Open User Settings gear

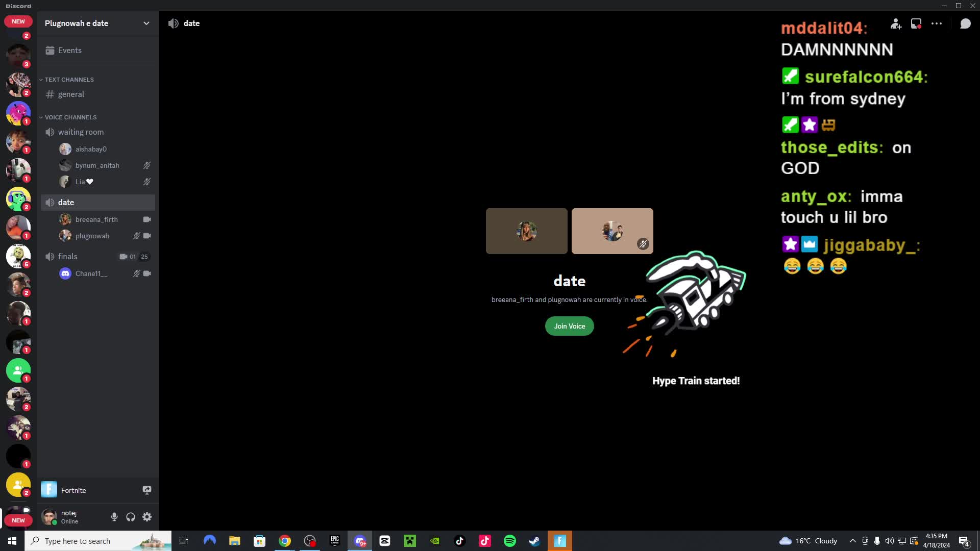coord(147,517)
